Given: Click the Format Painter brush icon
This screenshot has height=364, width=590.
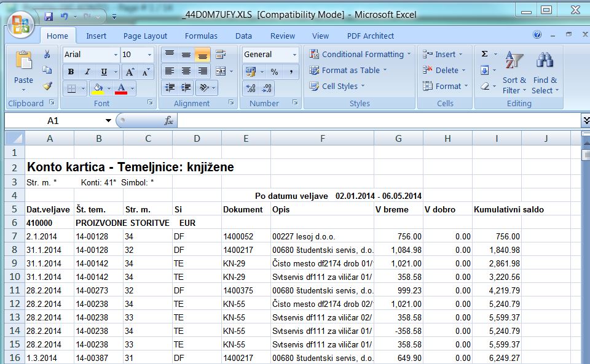Looking at the screenshot, I should pos(47,86).
